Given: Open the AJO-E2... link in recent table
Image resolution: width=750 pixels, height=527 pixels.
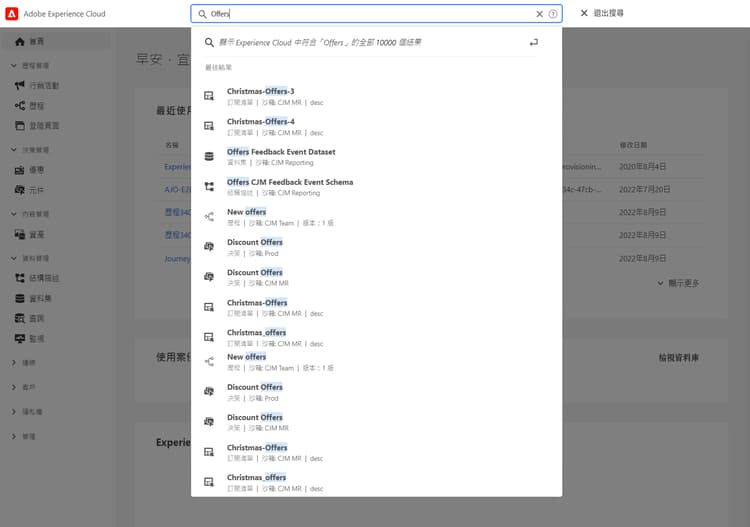Looking at the screenshot, I should [x=177, y=189].
